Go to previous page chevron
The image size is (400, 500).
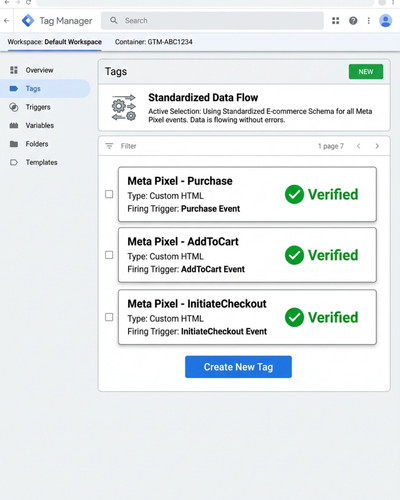[x=358, y=146]
